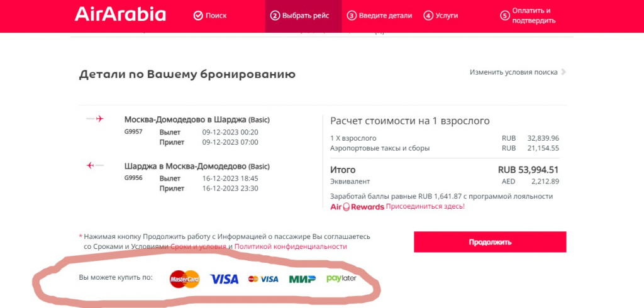Open the Поиск step
The width and height of the screenshot is (644, 308).
pyautogui.click(x=210, y=16)
